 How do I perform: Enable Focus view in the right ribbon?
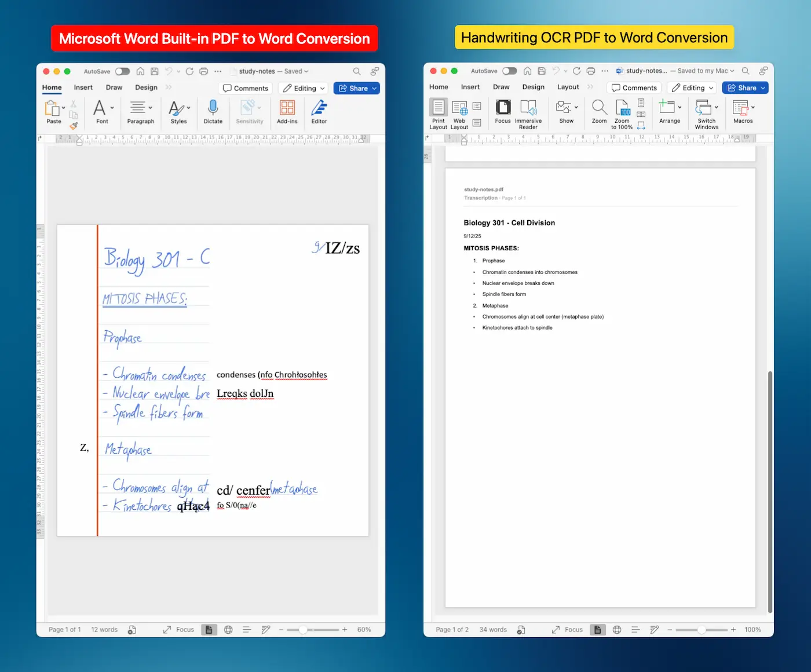(x=502, y=111)
